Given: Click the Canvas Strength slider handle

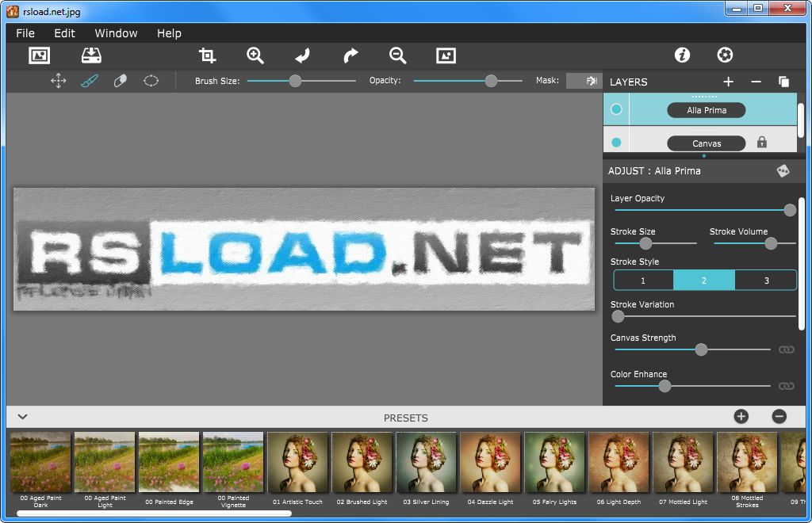Looking at the screenshot, I should [701, 349].
